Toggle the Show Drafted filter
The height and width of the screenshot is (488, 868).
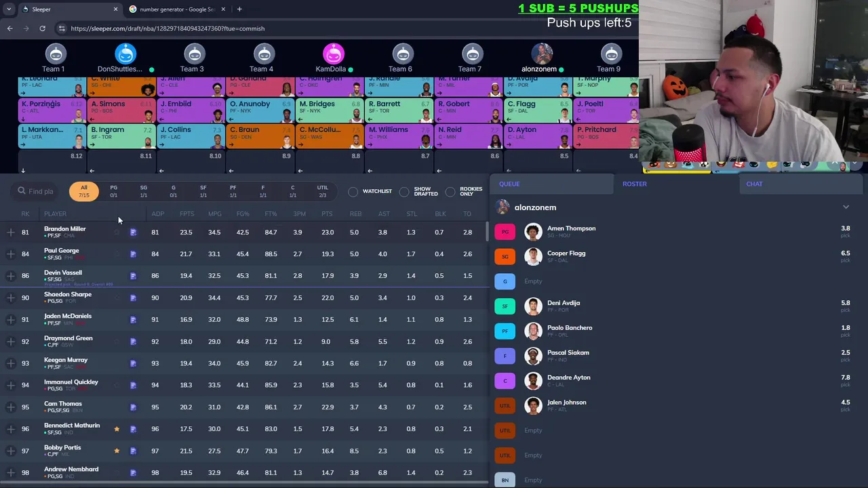(404, 192)
